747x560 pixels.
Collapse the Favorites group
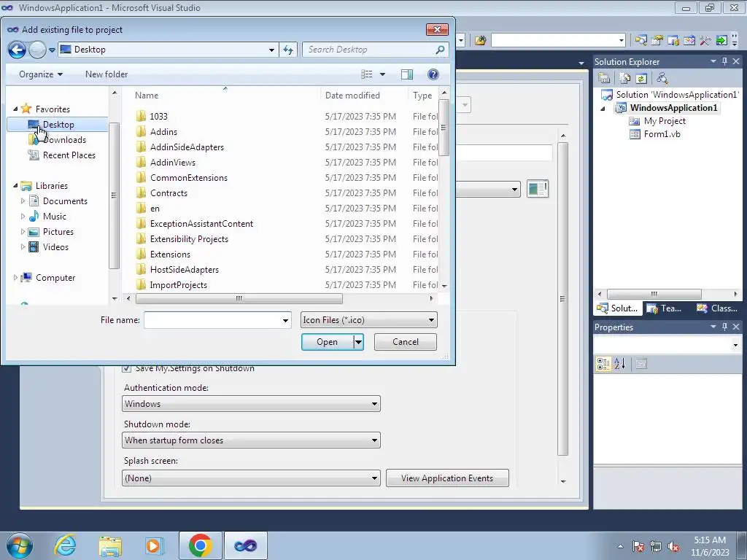pyautogui.click(x=15, y=109)
